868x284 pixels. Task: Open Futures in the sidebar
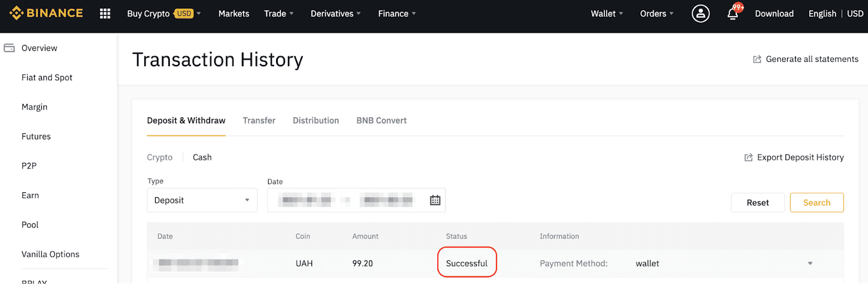pyautogui.click(x=36, y=137)
